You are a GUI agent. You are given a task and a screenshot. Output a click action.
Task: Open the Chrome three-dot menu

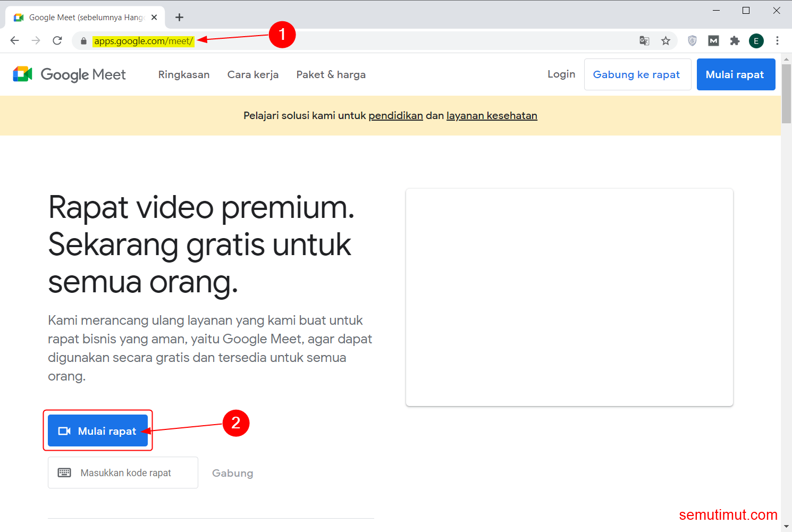pos(778,40)
